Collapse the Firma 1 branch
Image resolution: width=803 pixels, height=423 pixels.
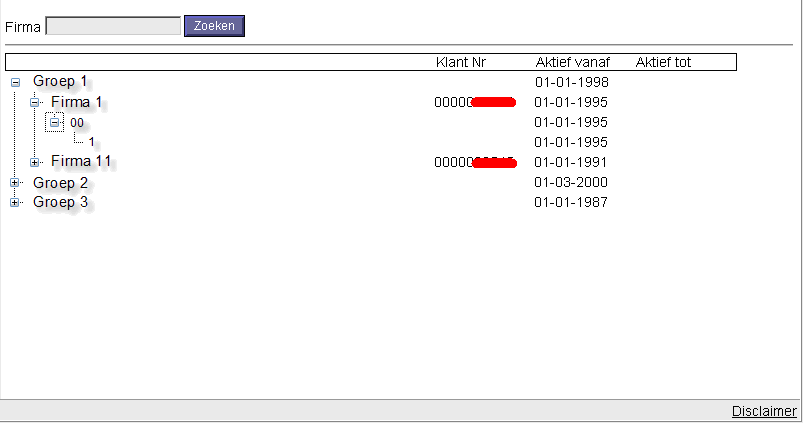tap(34, 102)
